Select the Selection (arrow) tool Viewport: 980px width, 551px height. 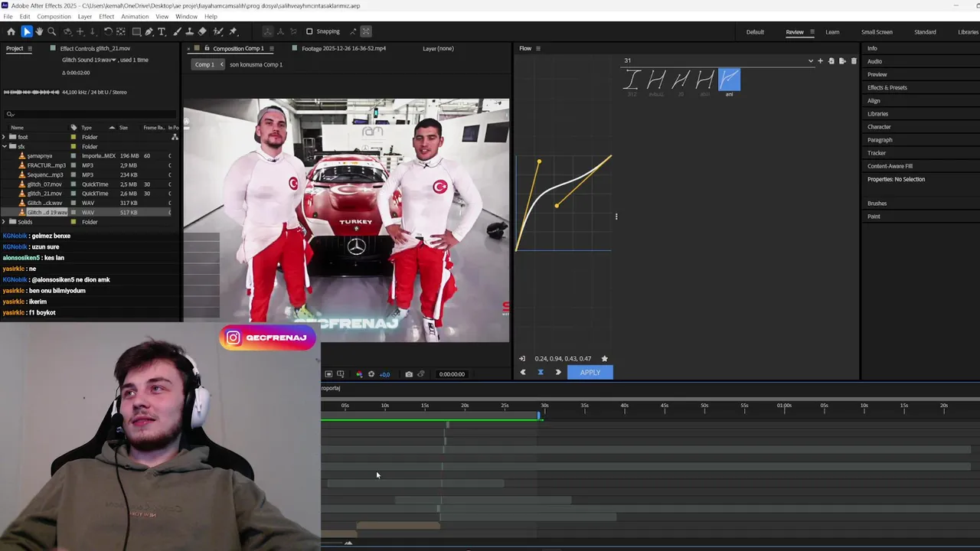tap(27, 31)
